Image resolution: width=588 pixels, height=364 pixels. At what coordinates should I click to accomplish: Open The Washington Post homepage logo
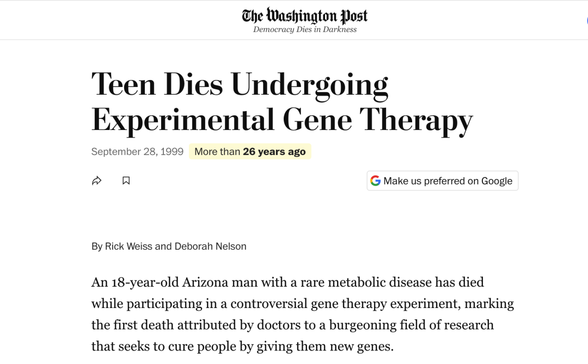pyautogui.click(x=304, y=16)
